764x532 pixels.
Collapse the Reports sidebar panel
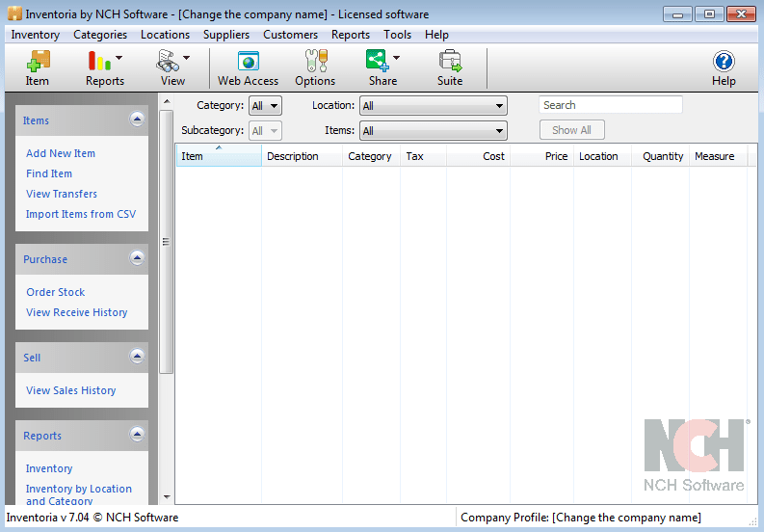click(137, 434)
